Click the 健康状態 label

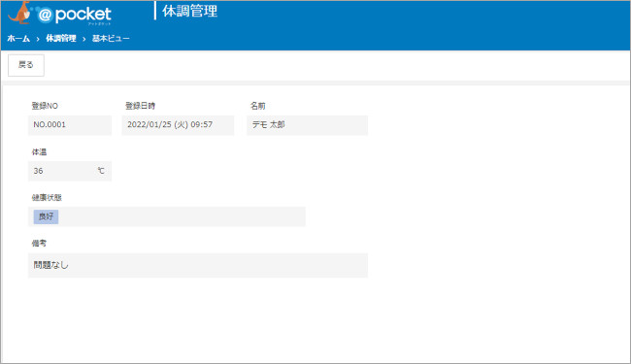pyautogui.click(x=47, y=197)
